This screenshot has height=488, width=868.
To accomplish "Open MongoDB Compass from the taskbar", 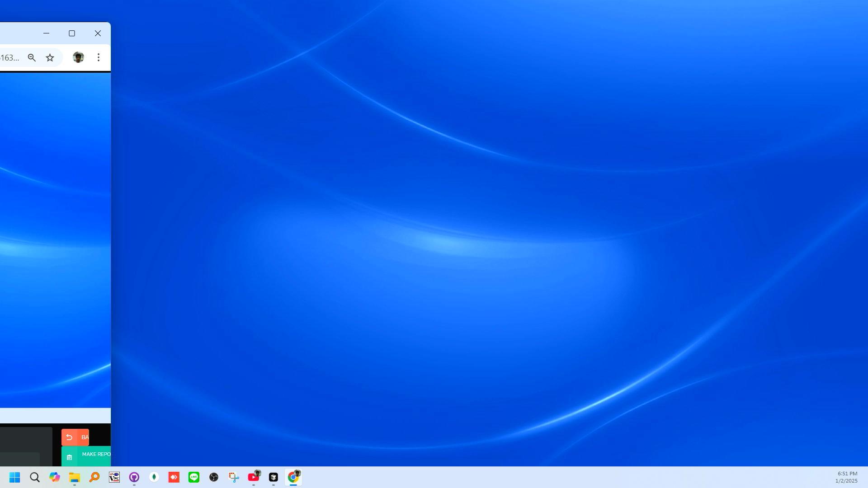I will (154, 477).
